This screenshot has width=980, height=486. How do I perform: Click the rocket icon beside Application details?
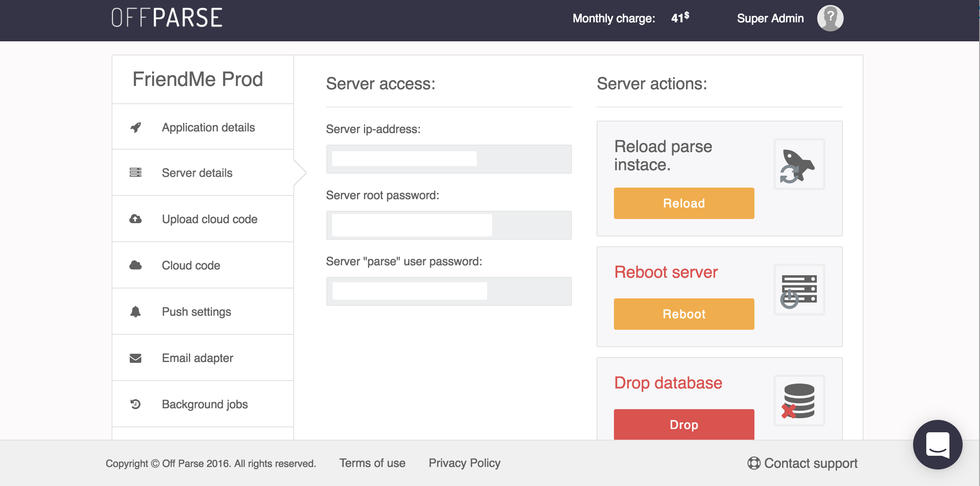(136, 127)
